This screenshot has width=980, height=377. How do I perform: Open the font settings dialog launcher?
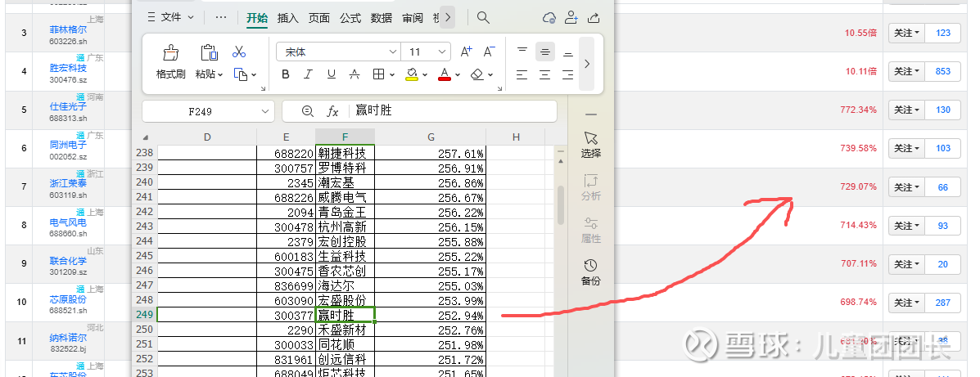(x=499, y=89)
